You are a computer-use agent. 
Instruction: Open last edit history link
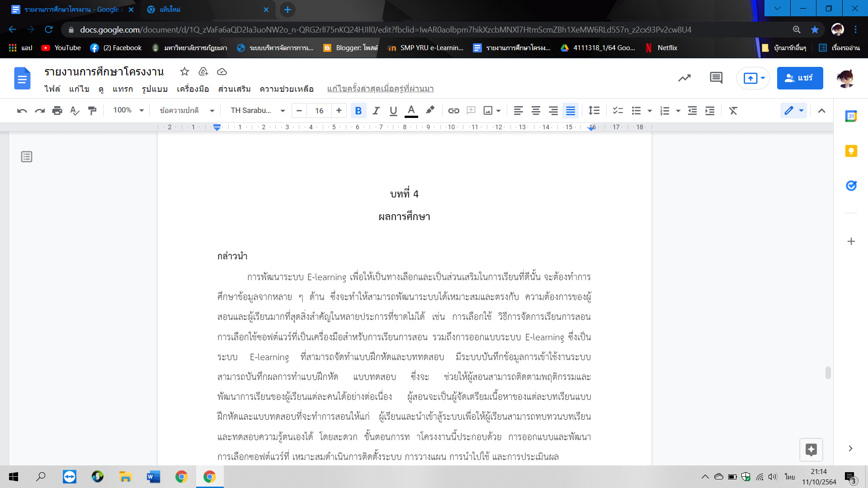coord(380,89)
